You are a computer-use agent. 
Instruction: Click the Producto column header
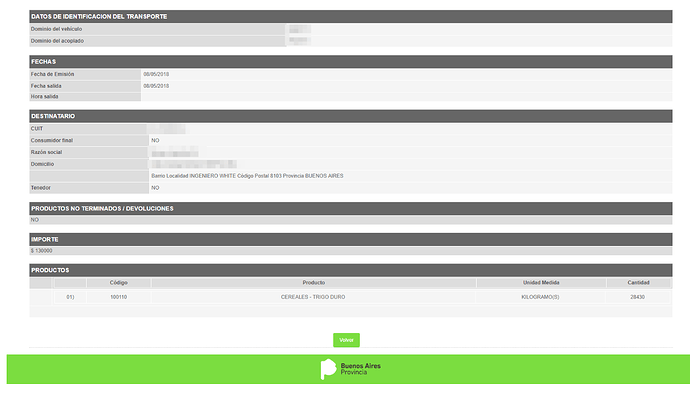coord(313,283)
